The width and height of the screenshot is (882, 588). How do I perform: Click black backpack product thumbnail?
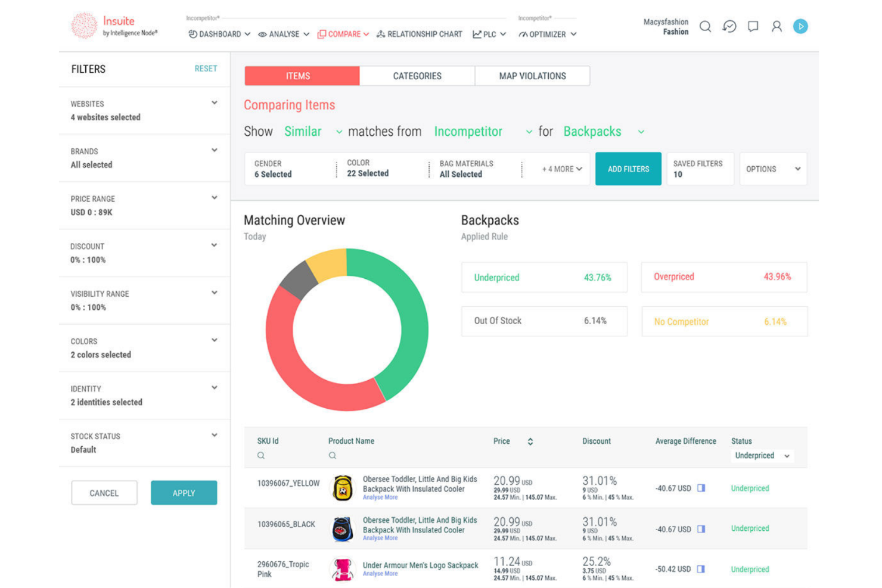pos(343,529)
